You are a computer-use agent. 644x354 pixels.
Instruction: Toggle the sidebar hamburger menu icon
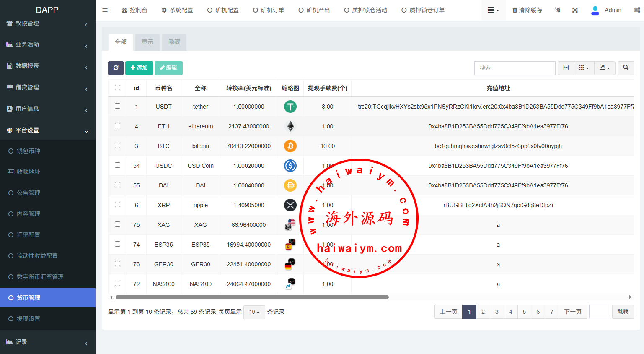pos(105,10)
